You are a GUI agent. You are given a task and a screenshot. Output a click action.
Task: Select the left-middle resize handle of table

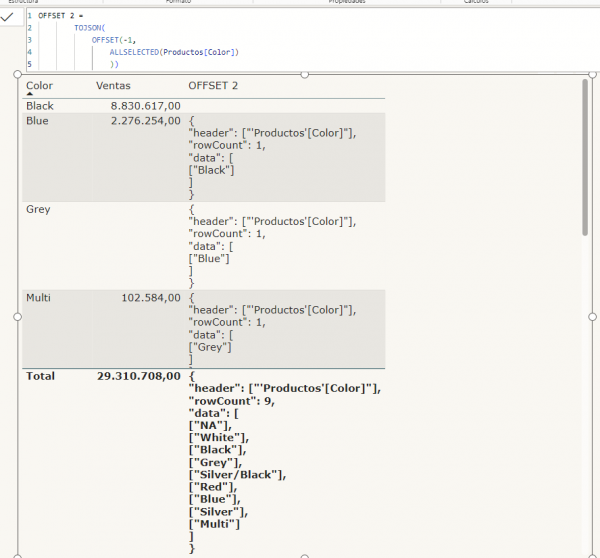[x=18, y=316]
